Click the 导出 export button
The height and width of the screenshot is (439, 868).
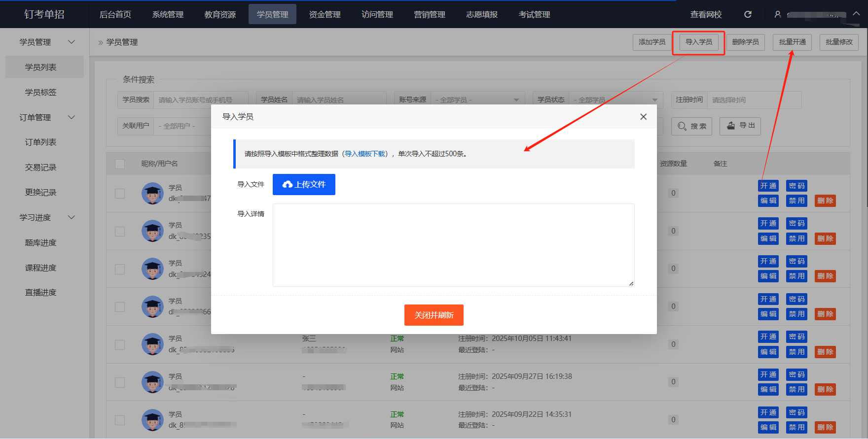click(740, 126)
